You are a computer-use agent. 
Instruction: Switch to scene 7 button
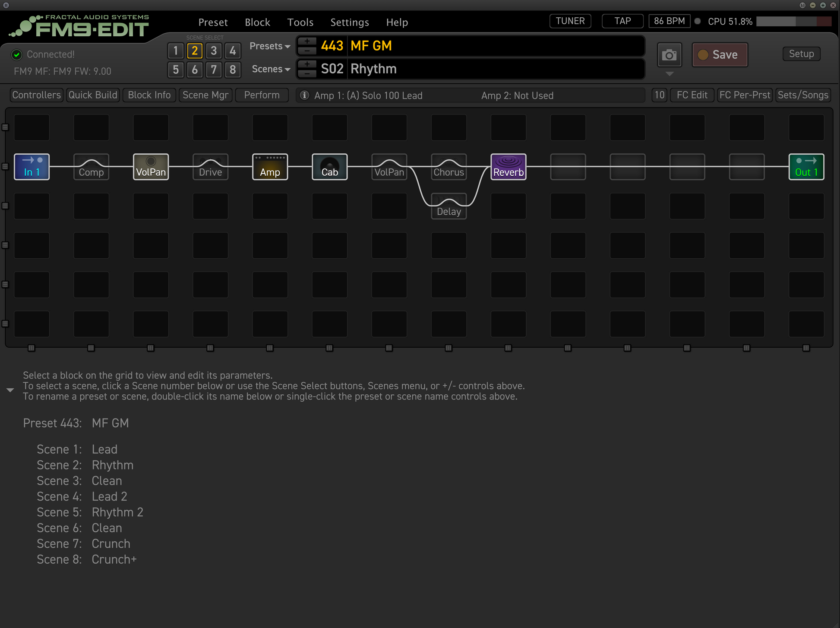tap(214, 70)
